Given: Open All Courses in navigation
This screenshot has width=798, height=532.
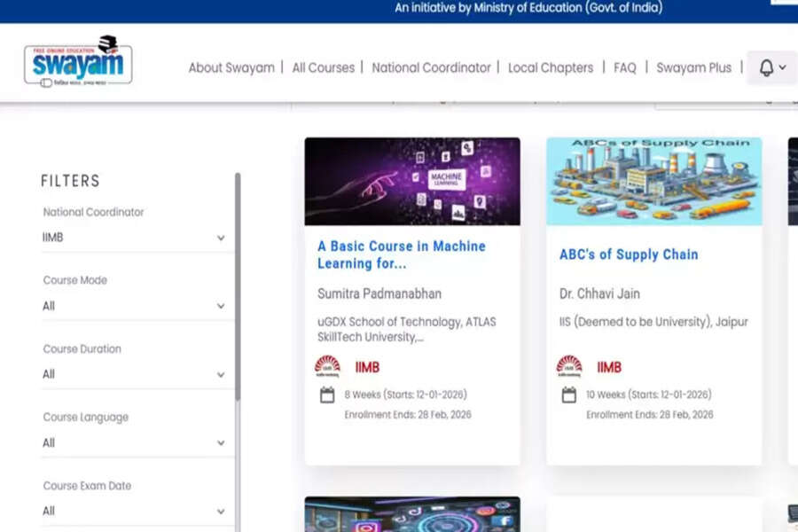Looking at the screenshot, I should [323, 67].
